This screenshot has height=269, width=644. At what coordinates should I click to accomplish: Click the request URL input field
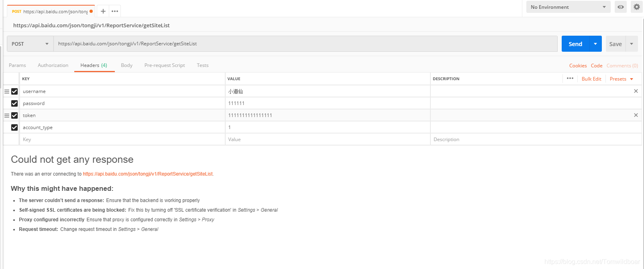(306, 44)
